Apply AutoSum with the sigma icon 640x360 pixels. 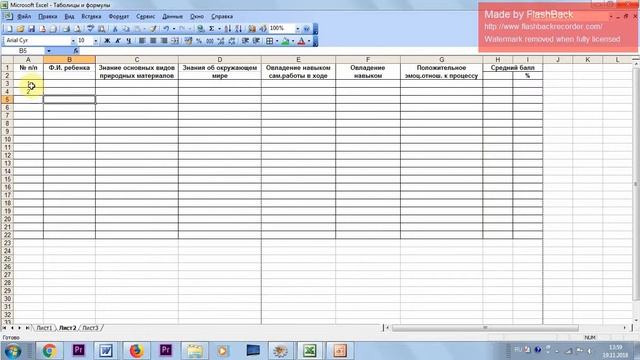211,29
